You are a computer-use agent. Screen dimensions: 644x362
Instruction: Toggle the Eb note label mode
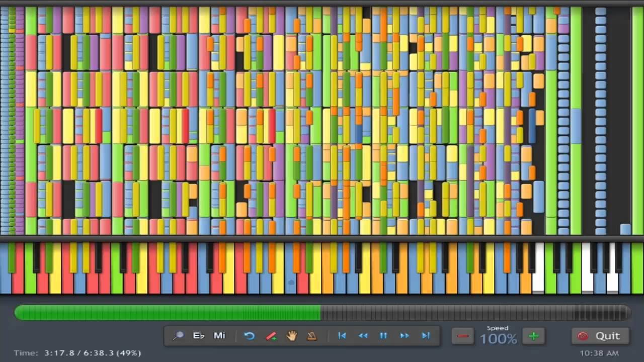199,336
